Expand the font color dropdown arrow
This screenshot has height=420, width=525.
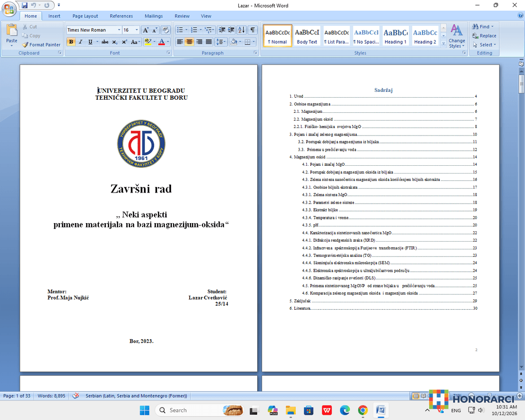click(x=168, y=42)
